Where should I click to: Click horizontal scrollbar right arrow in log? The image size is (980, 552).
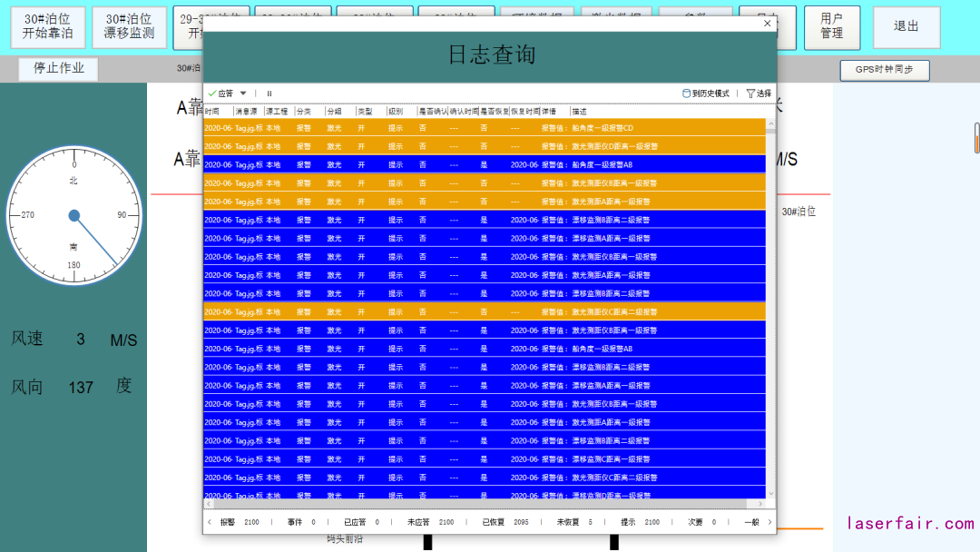(760, 504)
